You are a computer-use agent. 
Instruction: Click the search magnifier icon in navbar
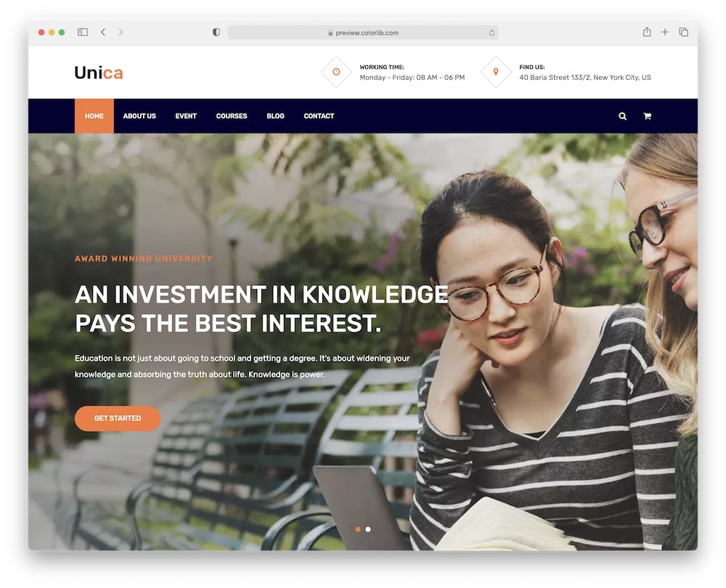coord(622,116)
